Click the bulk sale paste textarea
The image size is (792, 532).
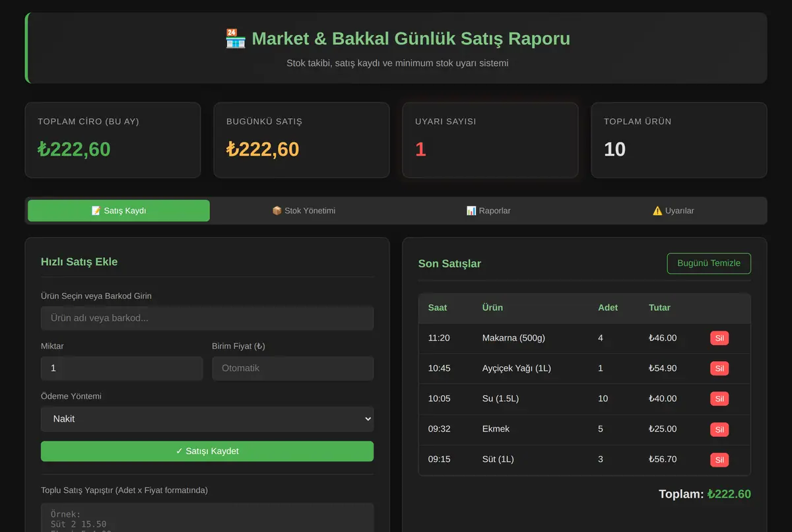(x=207, y=517)
